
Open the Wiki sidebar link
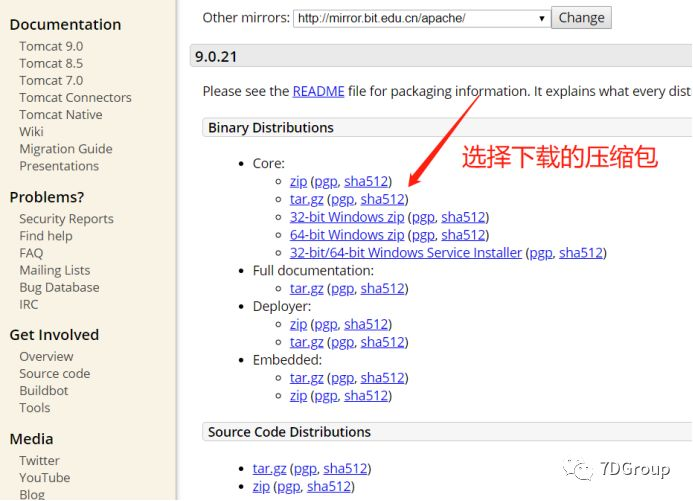click(x=31, y=132)
